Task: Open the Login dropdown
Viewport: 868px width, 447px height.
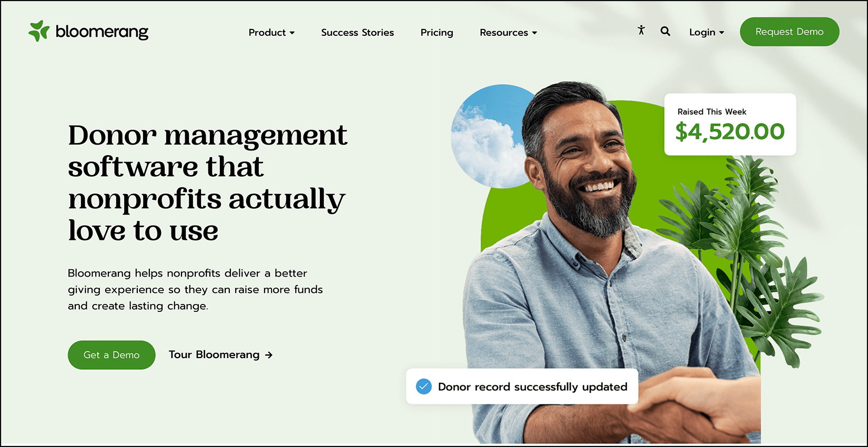Action: 706,33
